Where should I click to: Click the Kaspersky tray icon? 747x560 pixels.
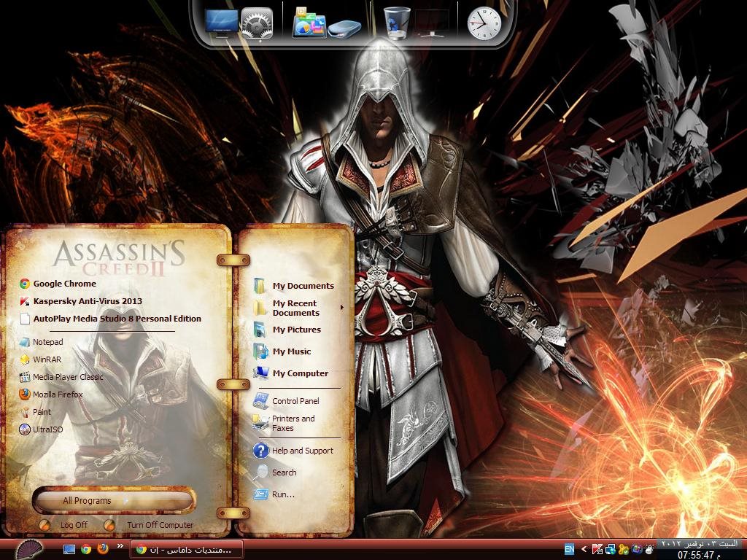[x=597, y=549]
